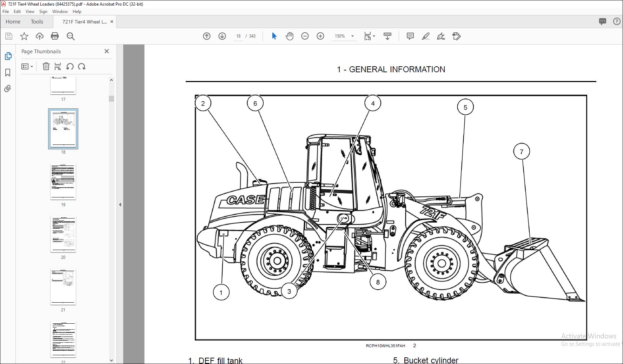Zoom out using the minus button

(x=305, y=36)
